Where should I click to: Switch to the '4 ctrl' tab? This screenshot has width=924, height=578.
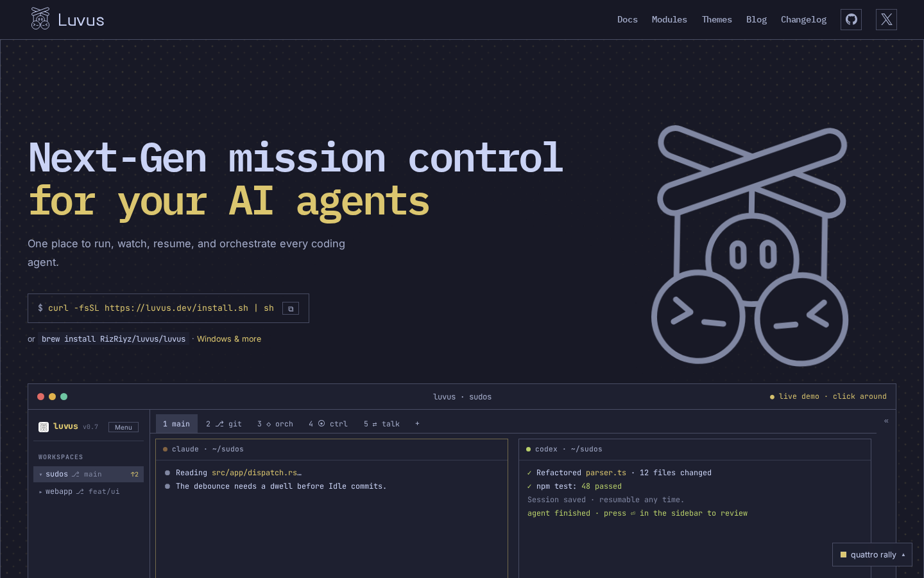(x=328, y=424)
